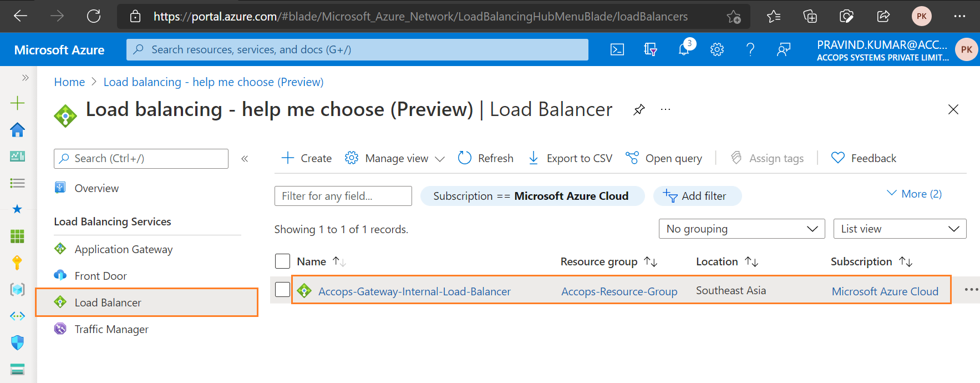Open the No grouping dropdown
The height and width of the screenshot is (383, 980).
(742, 229)
